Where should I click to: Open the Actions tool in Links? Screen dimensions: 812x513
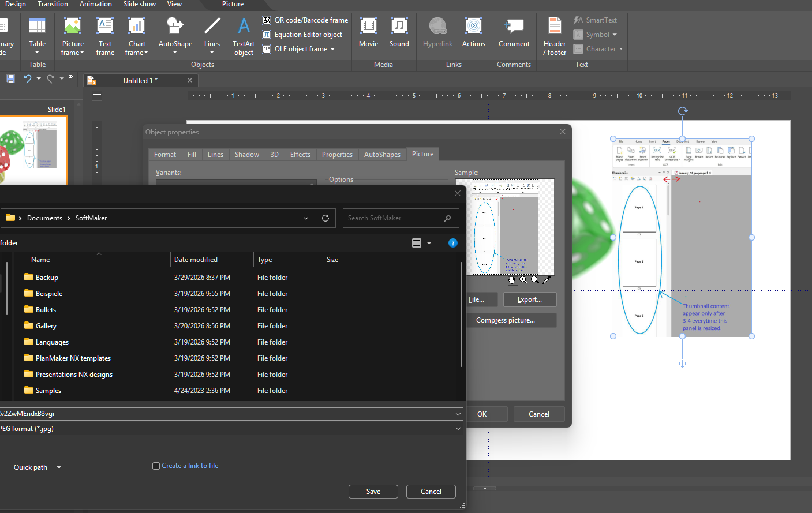[x=473, y=33]
